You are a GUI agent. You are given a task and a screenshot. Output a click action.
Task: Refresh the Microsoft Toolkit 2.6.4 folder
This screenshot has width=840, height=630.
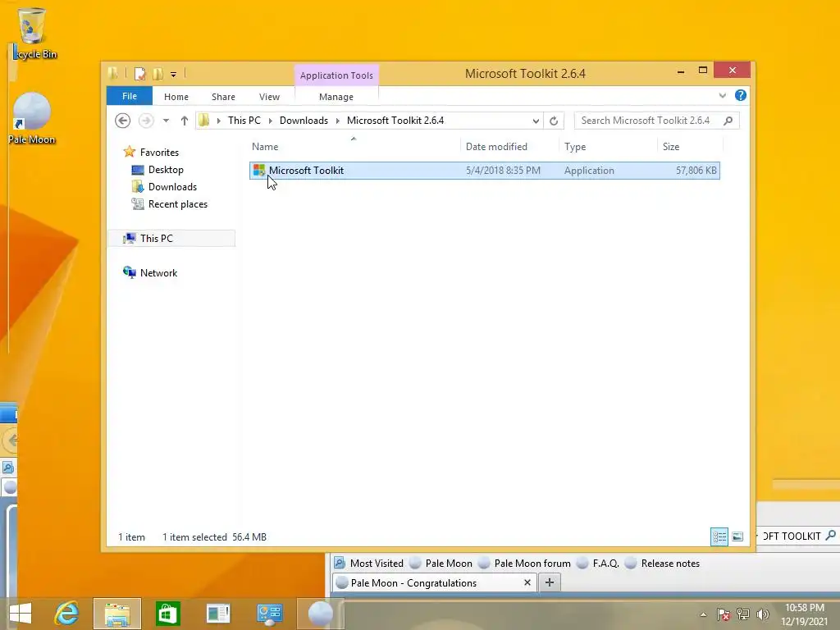pyautogui.click(x=554, y=121)
